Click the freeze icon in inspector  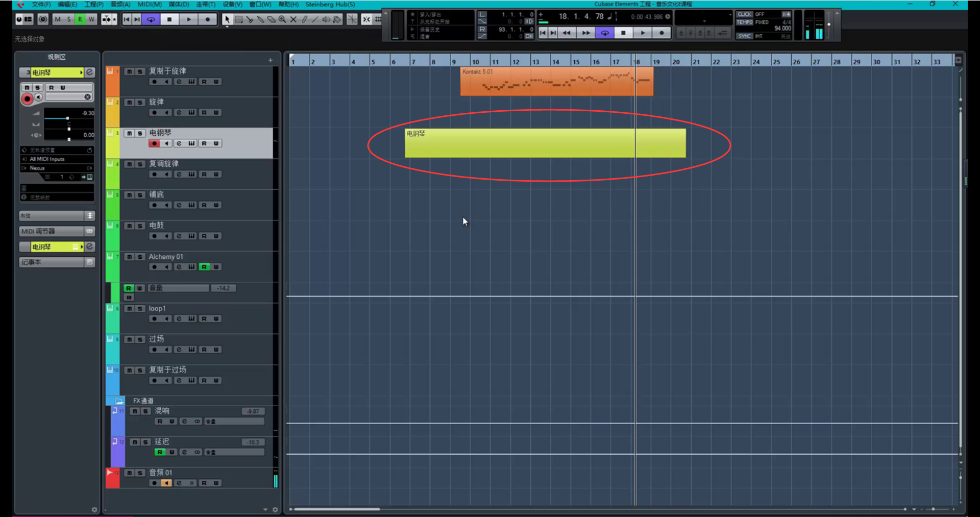point(88,97)
